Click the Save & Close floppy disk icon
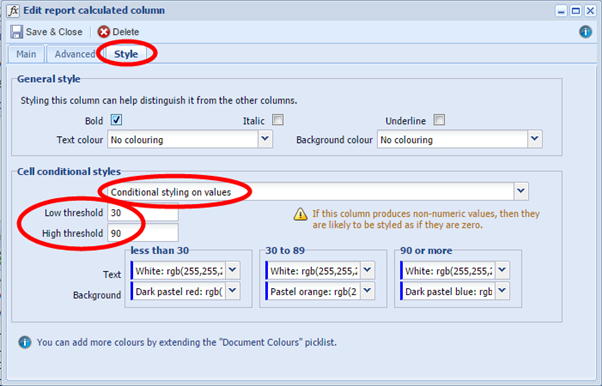 [17, 32]
